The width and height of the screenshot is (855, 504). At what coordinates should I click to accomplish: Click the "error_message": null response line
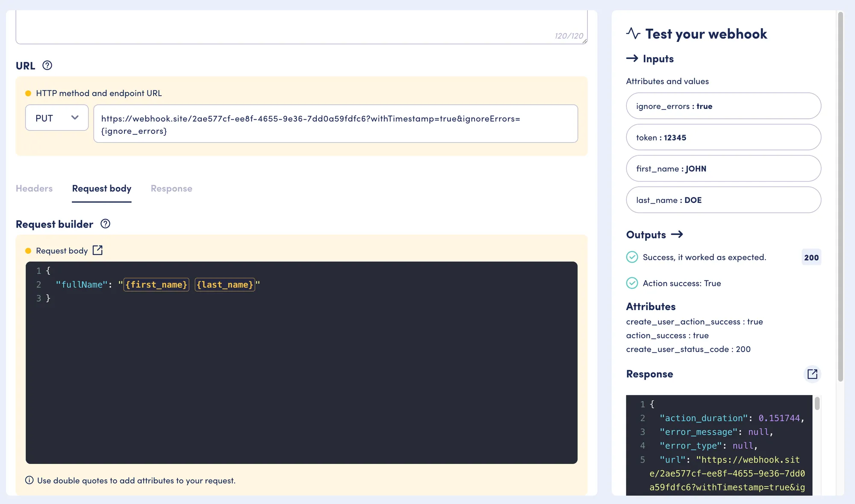tap(716, 432)
